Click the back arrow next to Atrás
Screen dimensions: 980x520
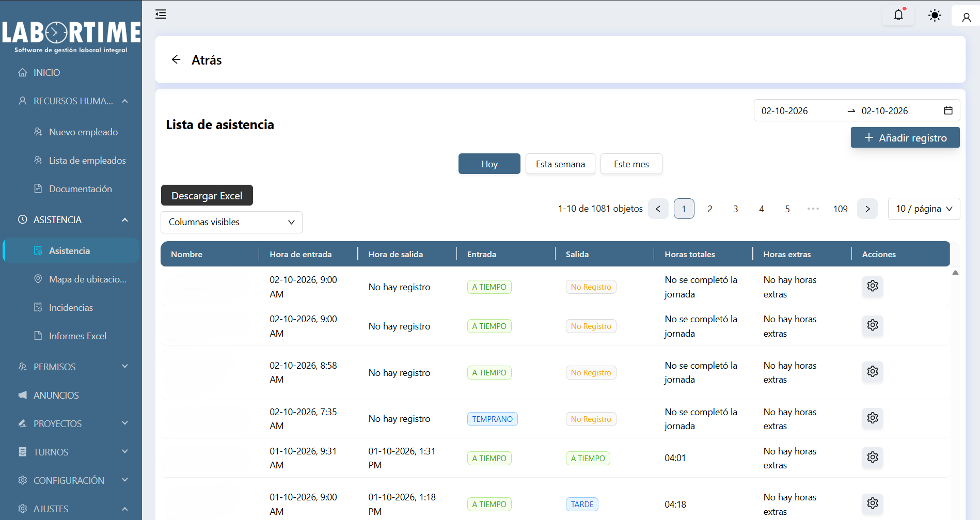pyautogui.click(x=176, y=59)
